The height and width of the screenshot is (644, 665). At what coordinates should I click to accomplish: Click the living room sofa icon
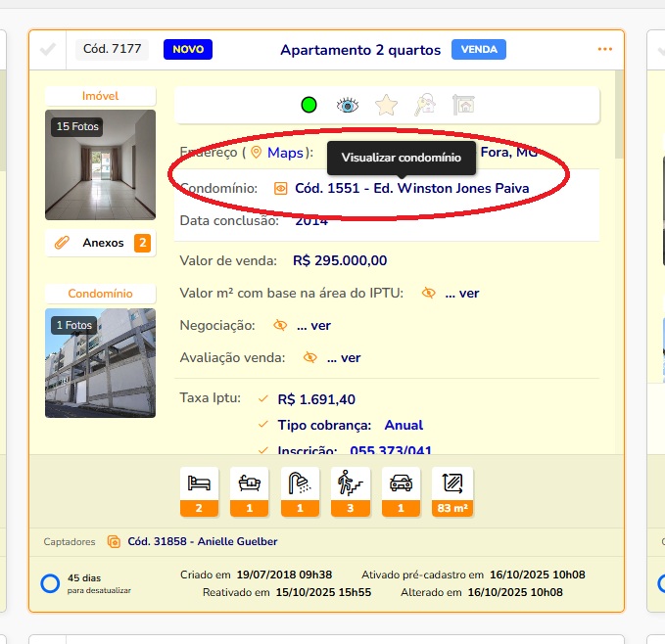(249, 483)
